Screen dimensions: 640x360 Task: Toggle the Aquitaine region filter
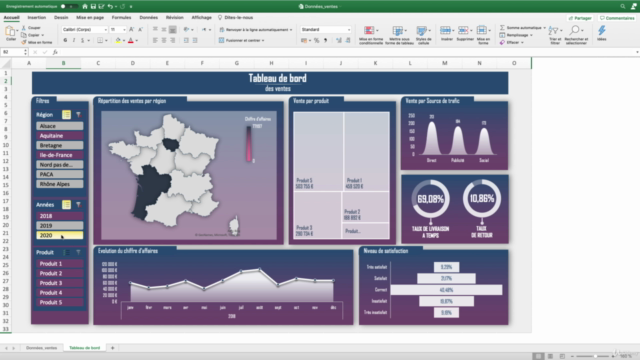coord(60,136)
